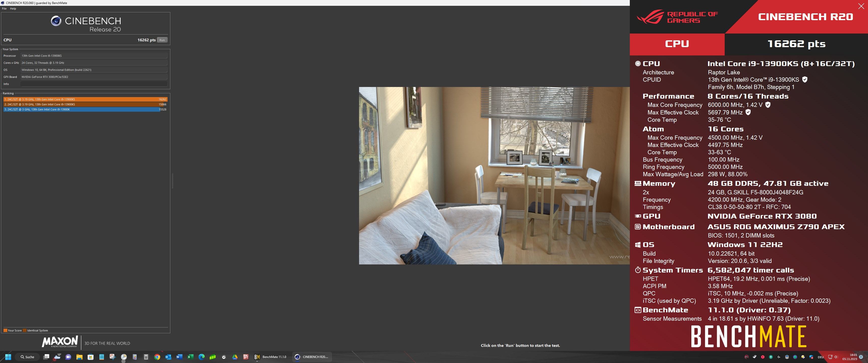Image resolution: width=868 pixels, height=363 pixels.
Task: Open the Windows Start menu
Action: click(x=8, y=357)
